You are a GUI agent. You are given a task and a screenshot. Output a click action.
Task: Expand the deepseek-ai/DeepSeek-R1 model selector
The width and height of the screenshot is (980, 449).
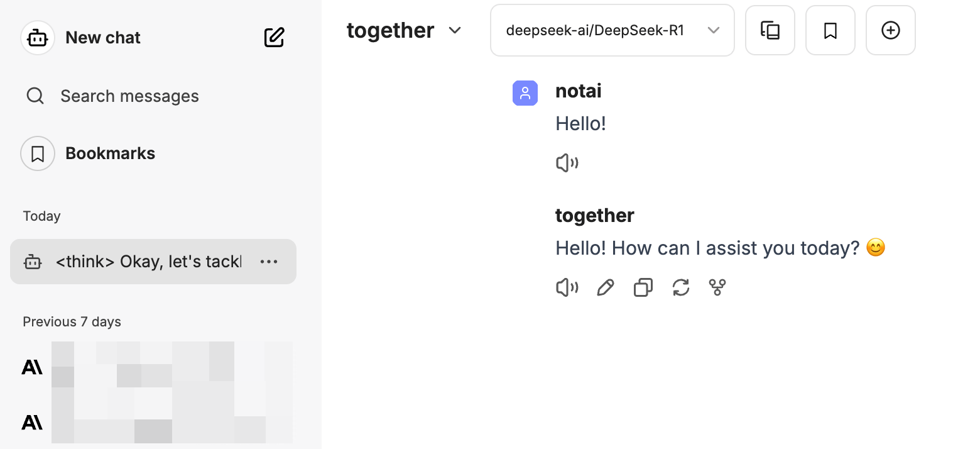612,30
